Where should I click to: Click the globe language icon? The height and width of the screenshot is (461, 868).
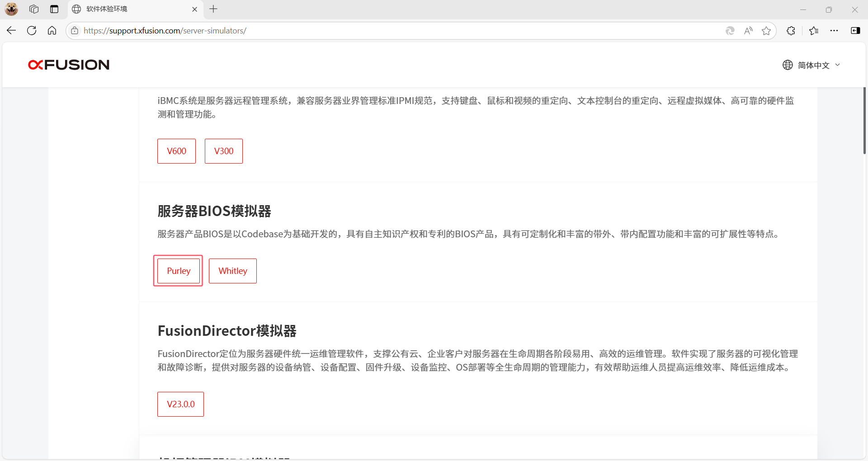coord(788,65)
